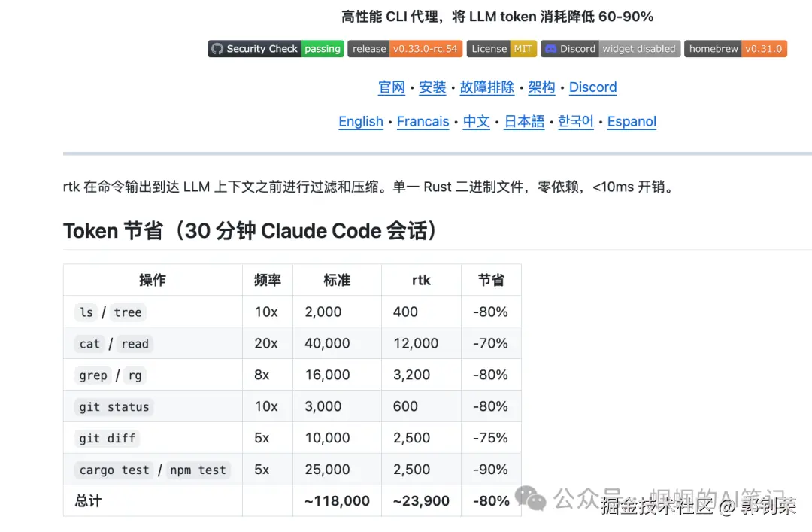Screen dimensions: 812x532
Task: Click the Discord widget disabled badge
Action: [x=611, y=49]
